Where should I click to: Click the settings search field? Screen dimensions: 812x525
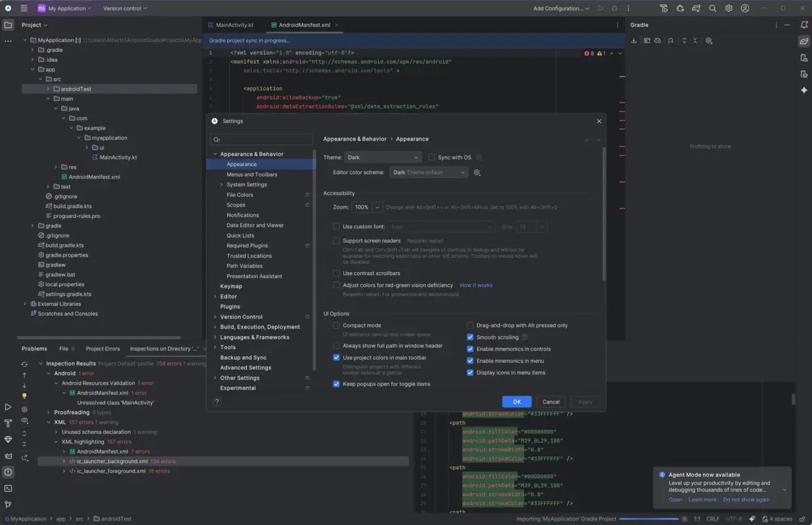pos(261,139)
